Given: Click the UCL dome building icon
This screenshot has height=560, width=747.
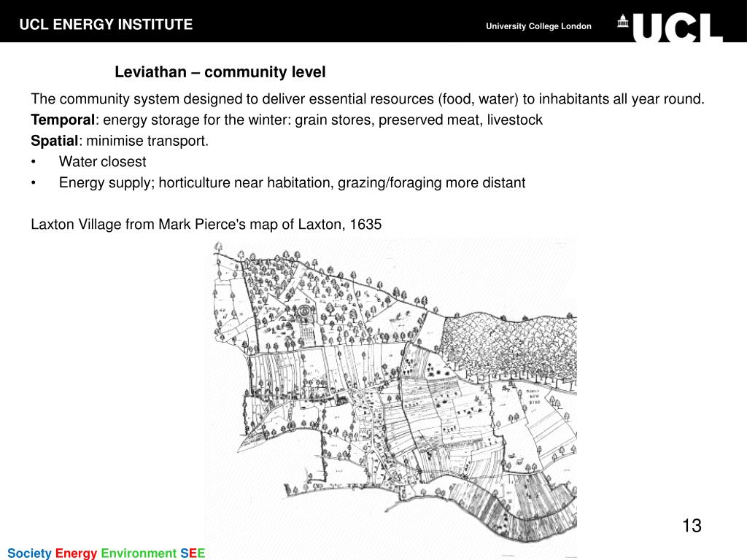Looking at the screenshot, I should tap(623, 21).
